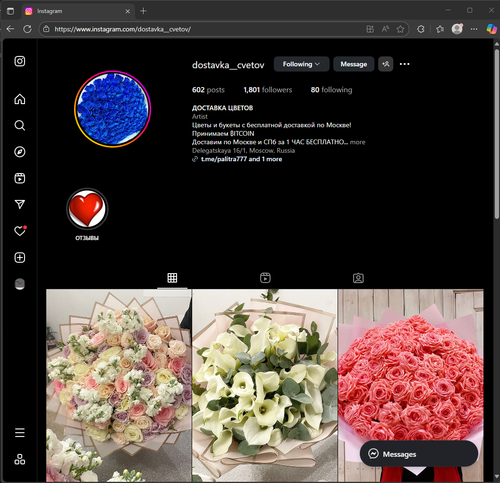View the blue roses profile story

coord(112,109)
